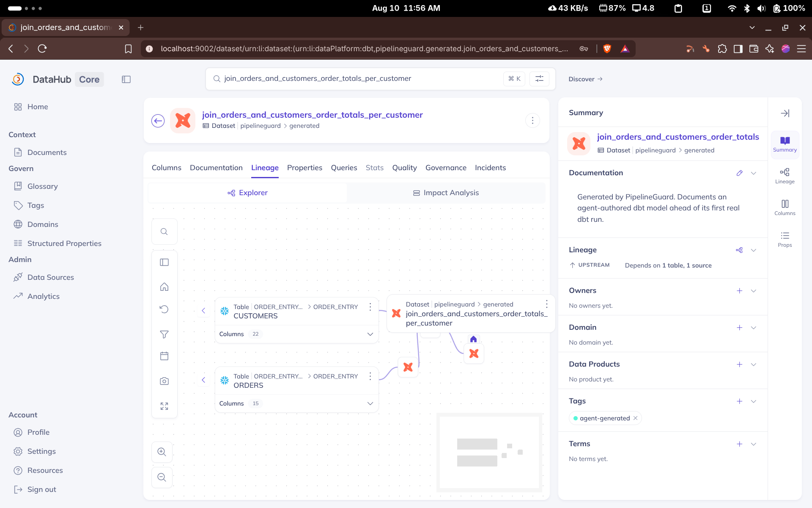
Task: Open lineage view icon in Lineage section
Action: pos(739,250)
